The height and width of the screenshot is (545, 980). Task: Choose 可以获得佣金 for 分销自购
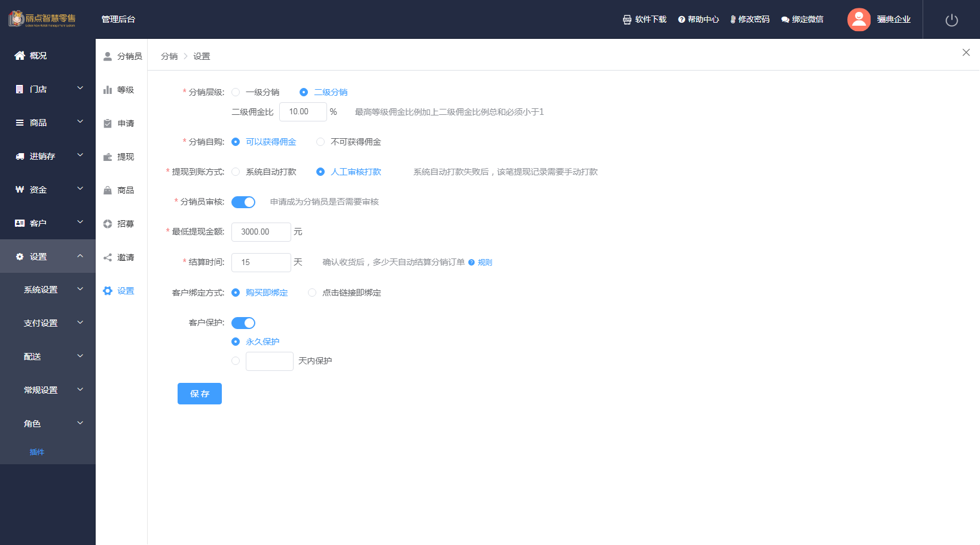coord(236,142)
